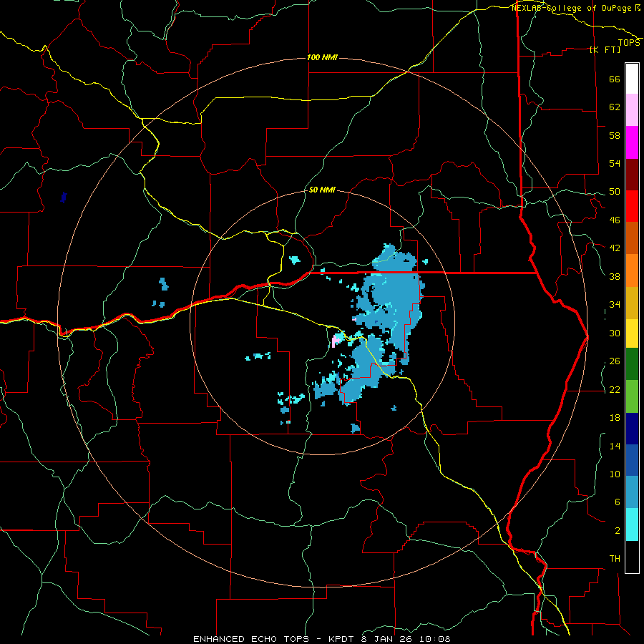Viewport: 644px width, 644px height.
Task: Click the 10 legend value
Action: click(x=615, y=474)
